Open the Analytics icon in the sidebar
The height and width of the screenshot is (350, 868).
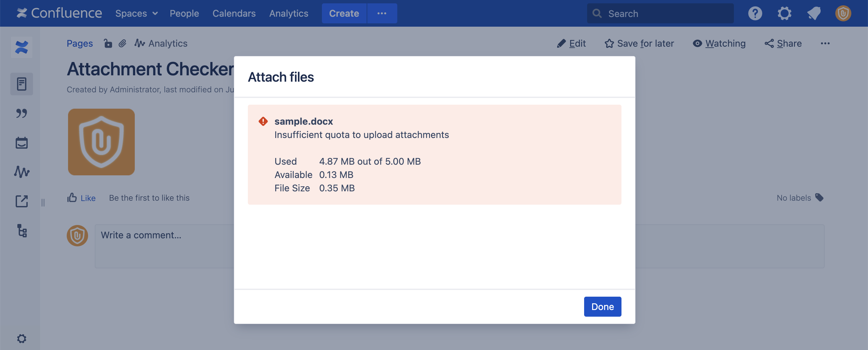22,172
